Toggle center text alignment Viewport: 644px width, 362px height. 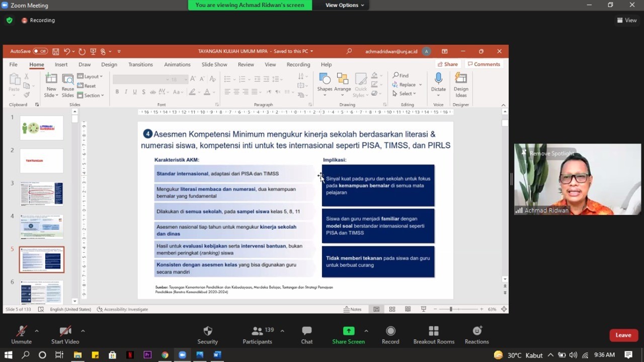[x=236, y=92]
